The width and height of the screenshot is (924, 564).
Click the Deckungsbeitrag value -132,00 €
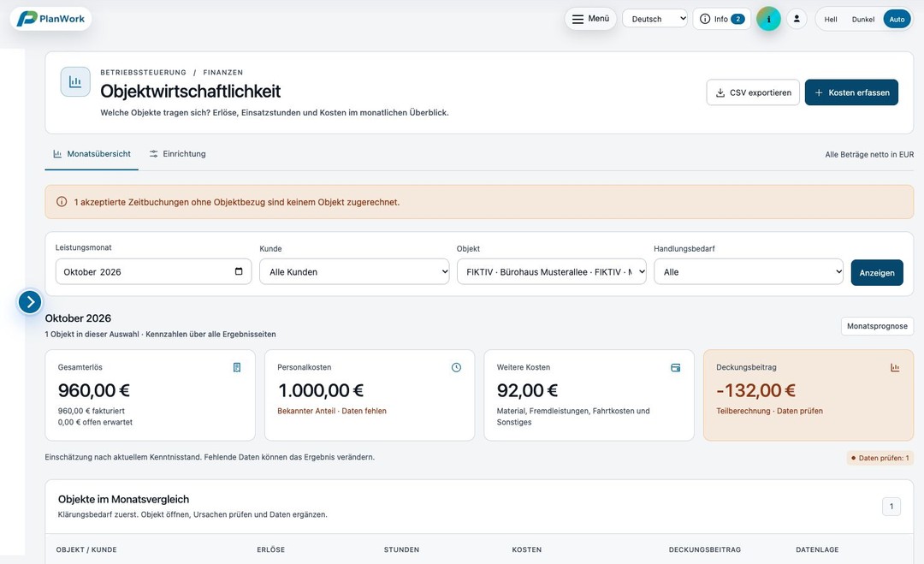pyautogui.click(x=755, y=390)
